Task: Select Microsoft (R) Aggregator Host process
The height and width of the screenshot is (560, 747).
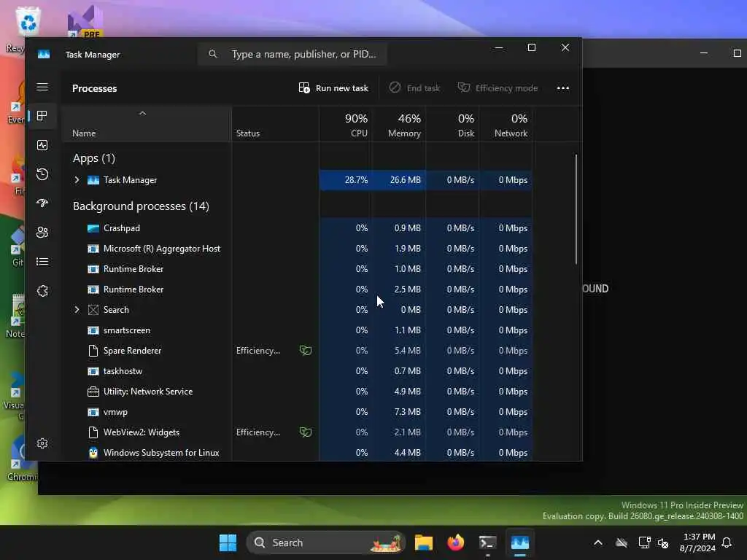Action: 298,249
